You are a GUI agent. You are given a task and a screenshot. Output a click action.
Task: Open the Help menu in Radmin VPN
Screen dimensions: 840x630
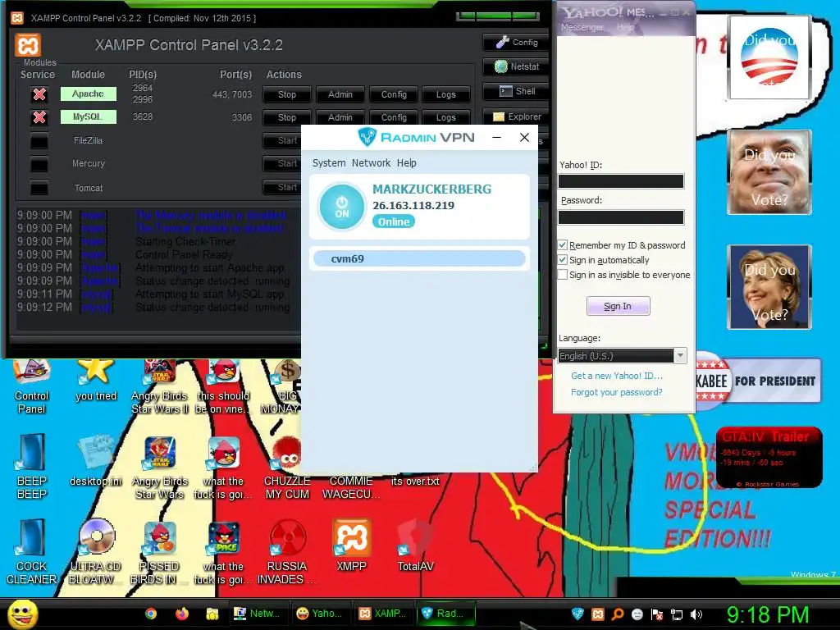[x=407, y=163]
